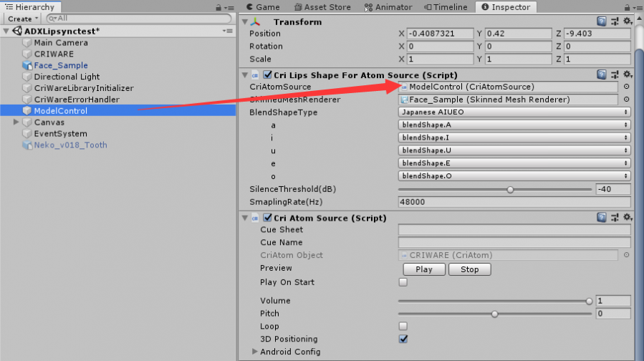Open Cri Atom Source preset selector icon
The height and width of the screenshot is (361, 644).
point(615,217)
